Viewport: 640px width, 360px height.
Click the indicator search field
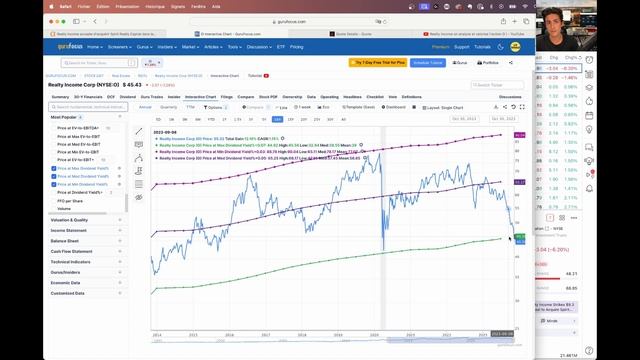pyautogui.click(x=88, y=107)
